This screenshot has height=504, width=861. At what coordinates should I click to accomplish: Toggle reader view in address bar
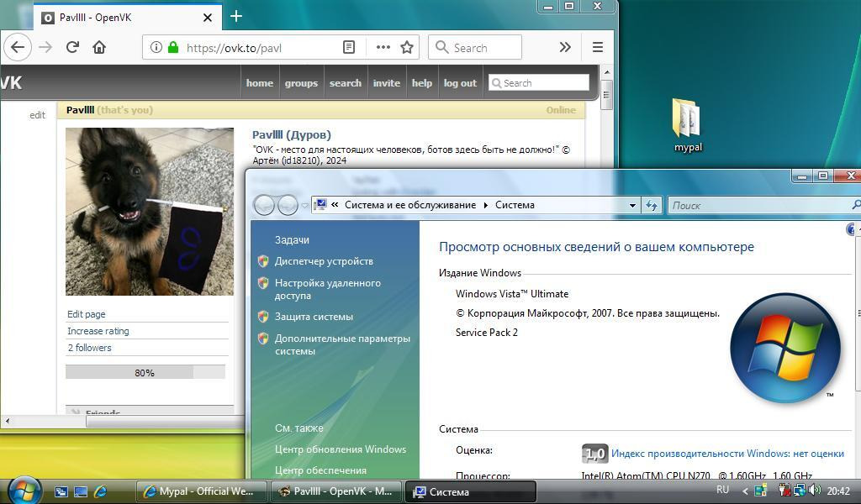349,47
